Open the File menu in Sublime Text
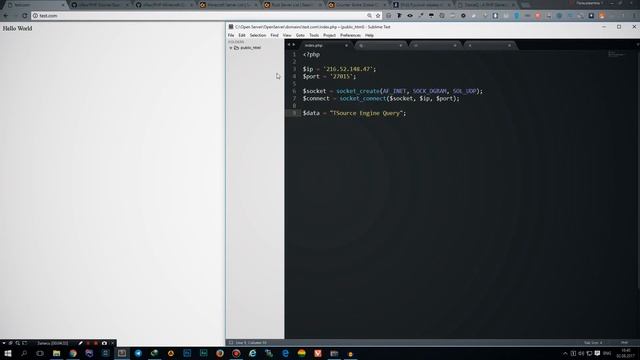Image resolution: width=640 pixels, height=360 pixels. (231, 36)
